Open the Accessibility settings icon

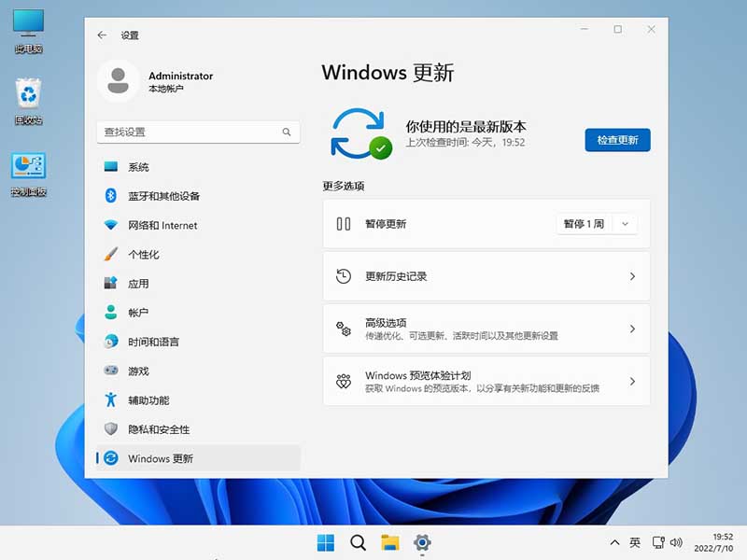coord(111,399)
